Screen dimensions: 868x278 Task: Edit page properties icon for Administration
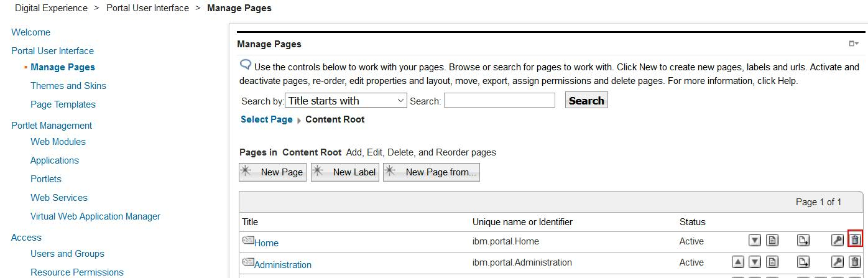[772, 262]
